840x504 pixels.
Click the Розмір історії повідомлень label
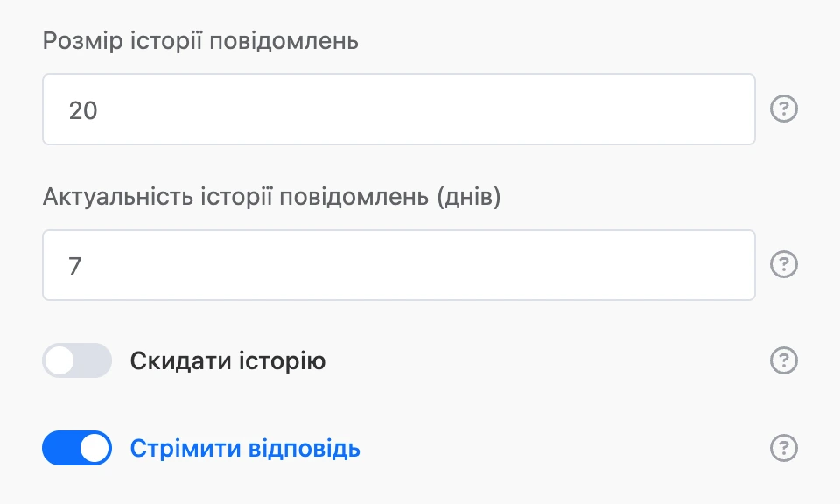(x=200, y=41)
